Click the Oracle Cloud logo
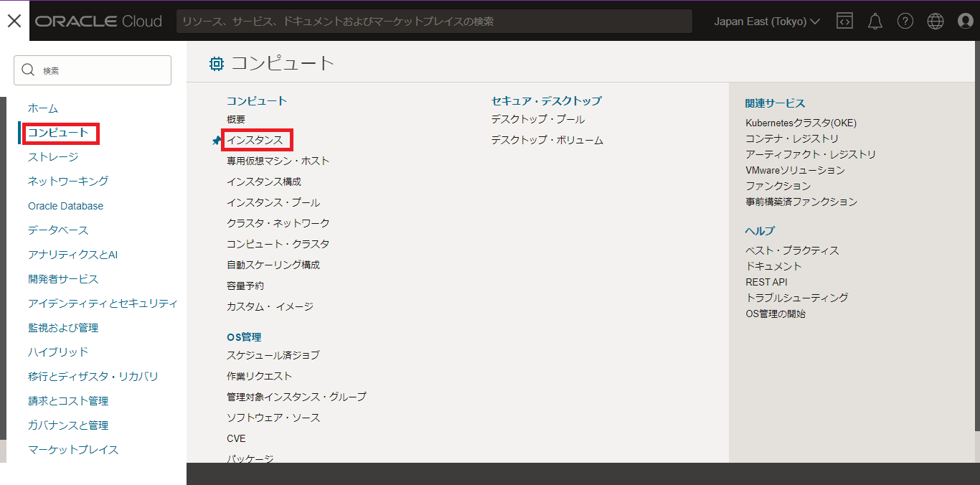This screenshot has width=980, height=485. click(x=98, y=22)
